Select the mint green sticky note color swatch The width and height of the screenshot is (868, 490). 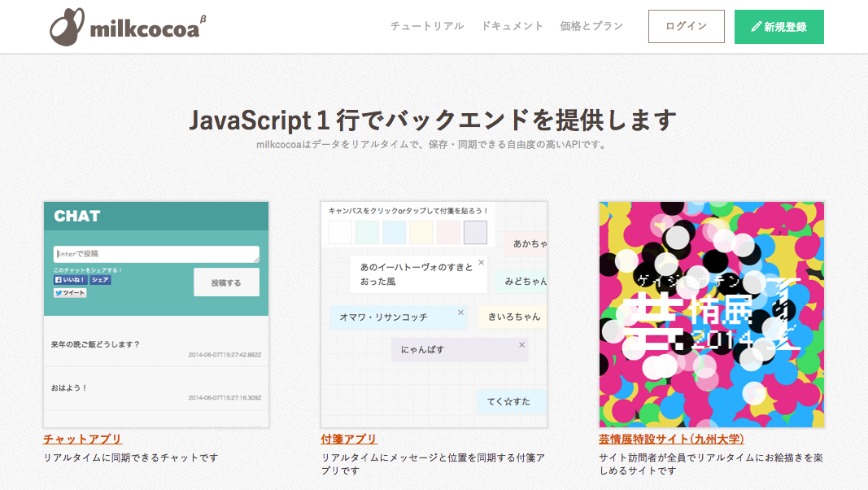click(367, 232)
